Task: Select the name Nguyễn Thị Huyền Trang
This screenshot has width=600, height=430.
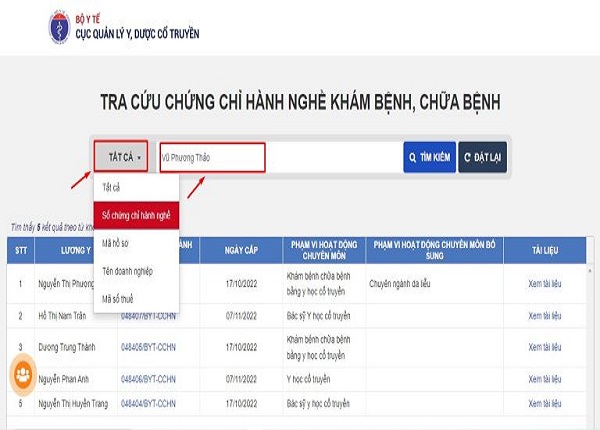Action: [73, 404]
